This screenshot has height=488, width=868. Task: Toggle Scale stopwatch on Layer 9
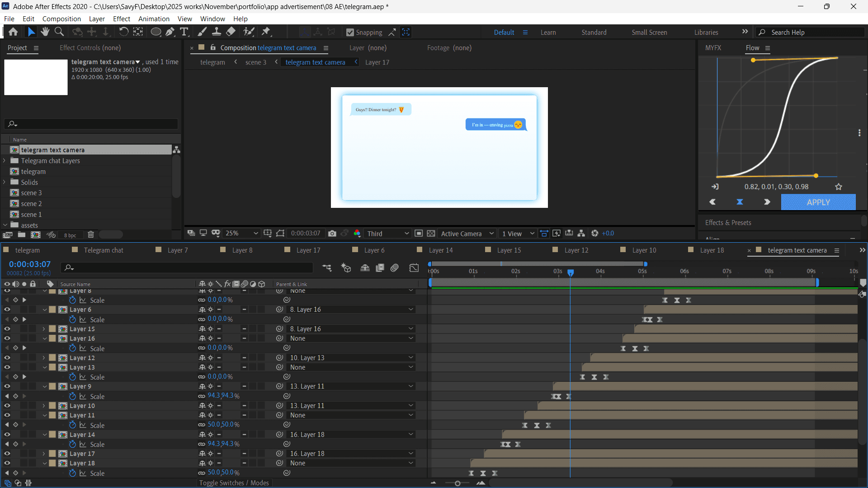[72, 396]
